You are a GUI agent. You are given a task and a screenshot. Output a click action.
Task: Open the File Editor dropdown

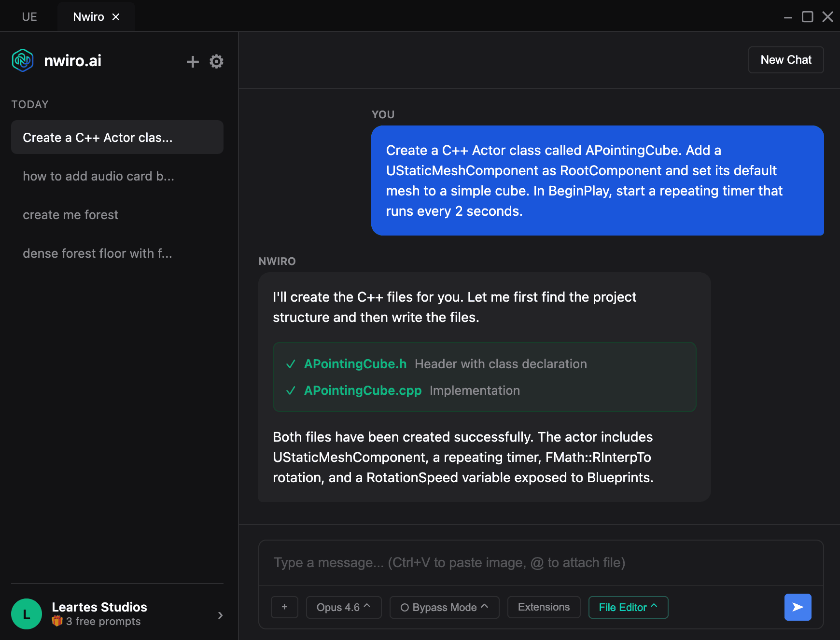click(628, 607)
